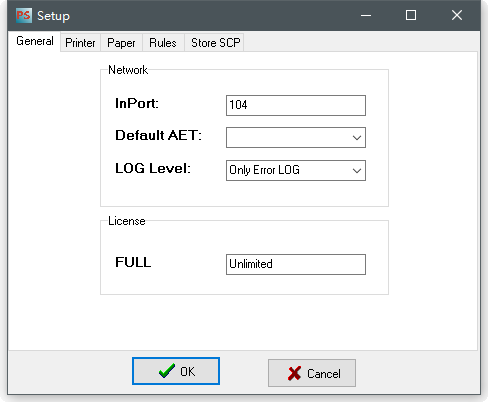Open the Printer tab

click(80, 43)
